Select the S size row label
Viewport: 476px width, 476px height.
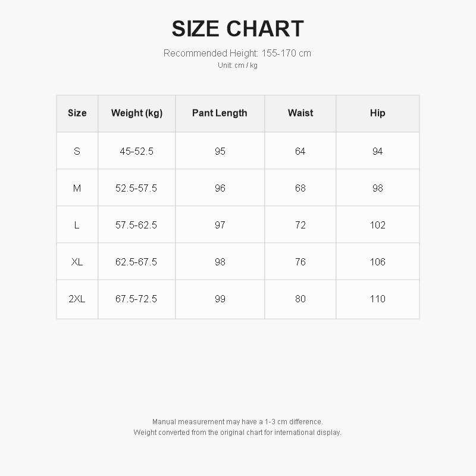tap(77, 151)
